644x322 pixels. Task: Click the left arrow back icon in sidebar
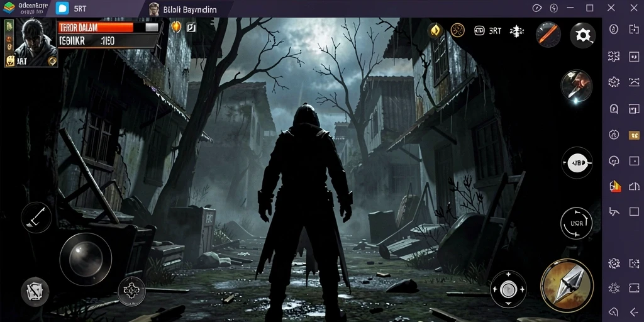point(634,312)
